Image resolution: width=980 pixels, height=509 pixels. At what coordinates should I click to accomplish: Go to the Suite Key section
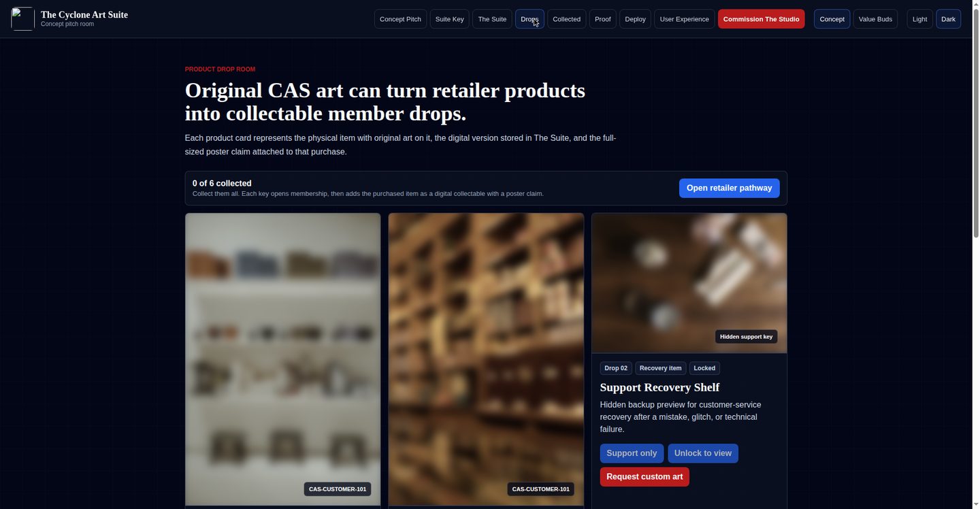coord(449,19)
